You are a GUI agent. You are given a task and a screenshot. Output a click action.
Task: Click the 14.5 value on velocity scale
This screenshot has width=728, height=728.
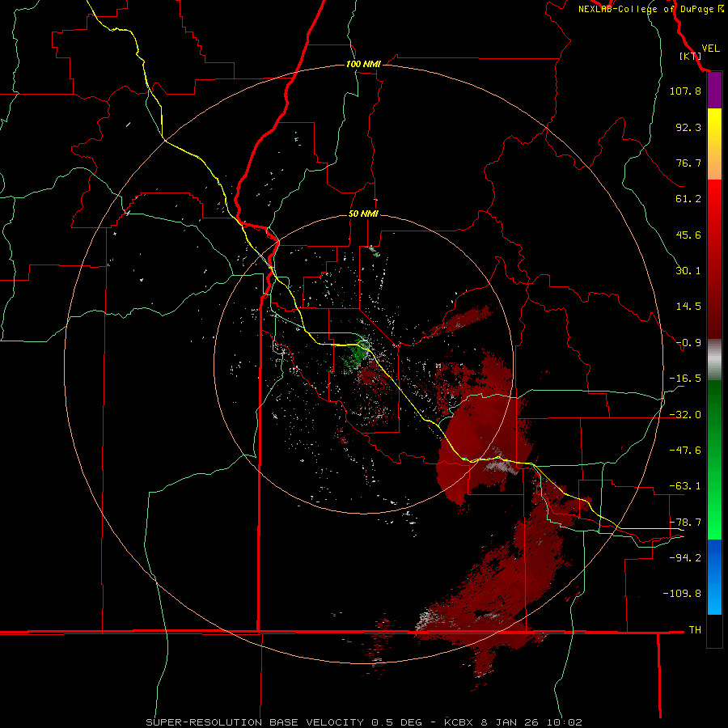click(x=688, y=307)
